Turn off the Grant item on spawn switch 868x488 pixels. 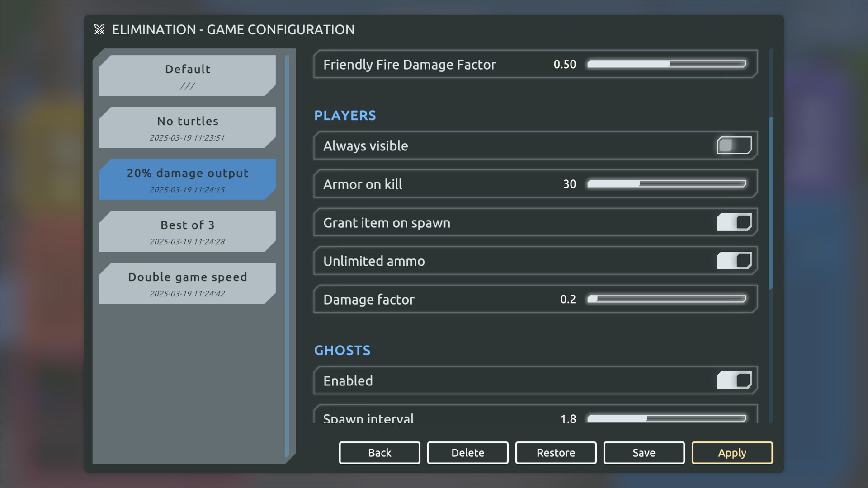click(733, 222)
